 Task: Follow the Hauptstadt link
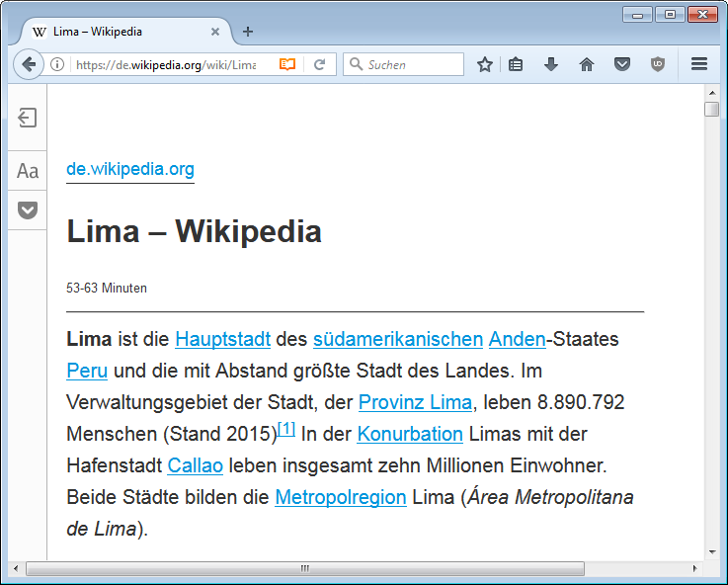223,339
